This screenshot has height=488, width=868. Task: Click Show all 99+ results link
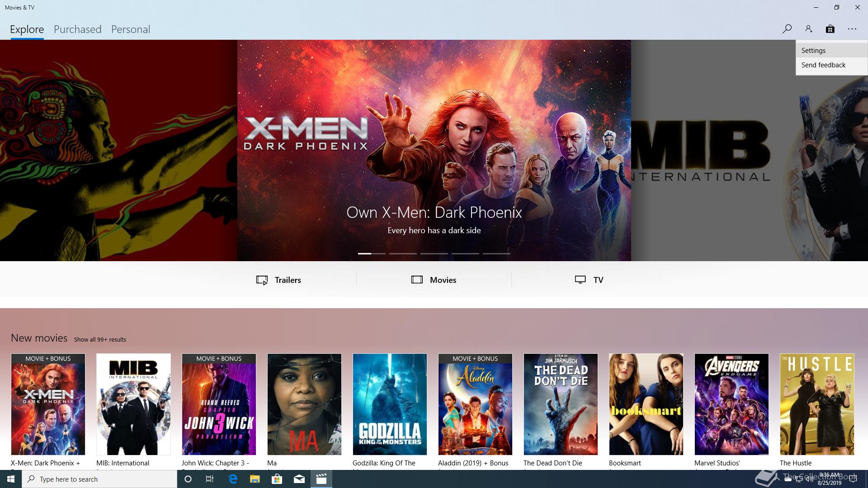(x=100, y=339)
